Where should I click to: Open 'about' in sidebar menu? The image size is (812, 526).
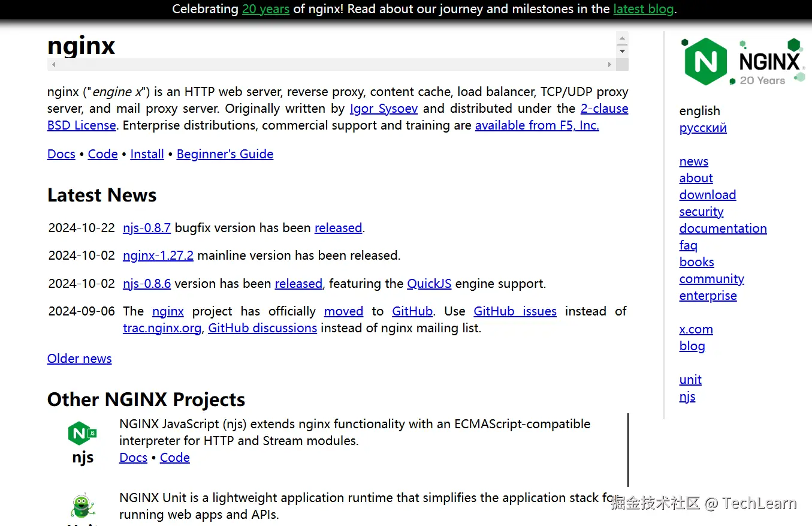[x=696, y=178]
